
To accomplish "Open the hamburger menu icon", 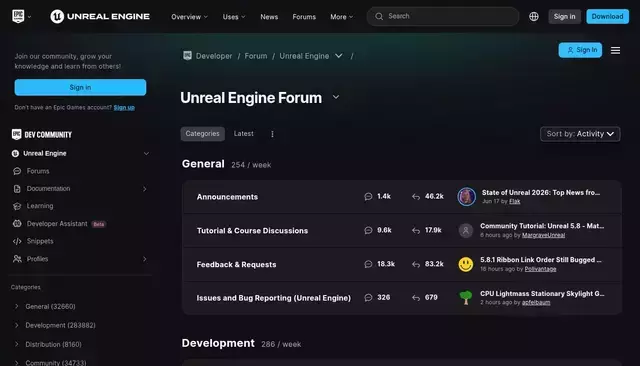I will 615,50.
